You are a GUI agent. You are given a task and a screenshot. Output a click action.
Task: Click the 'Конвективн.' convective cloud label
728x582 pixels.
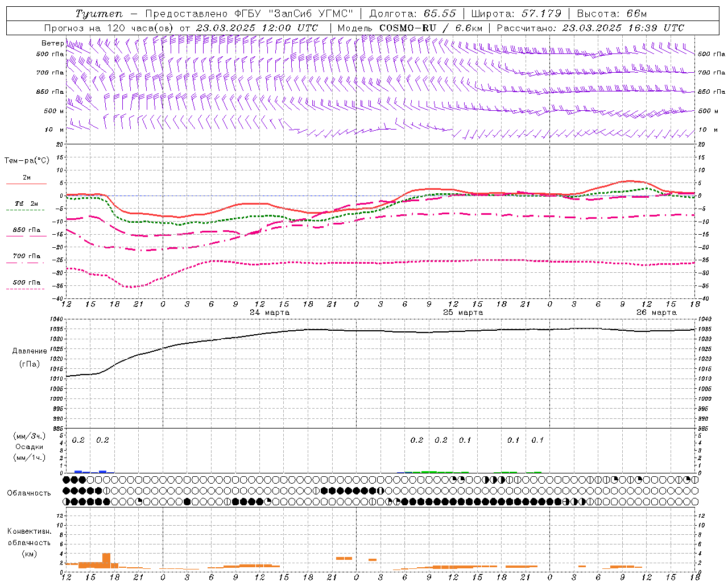click(29, 531)
